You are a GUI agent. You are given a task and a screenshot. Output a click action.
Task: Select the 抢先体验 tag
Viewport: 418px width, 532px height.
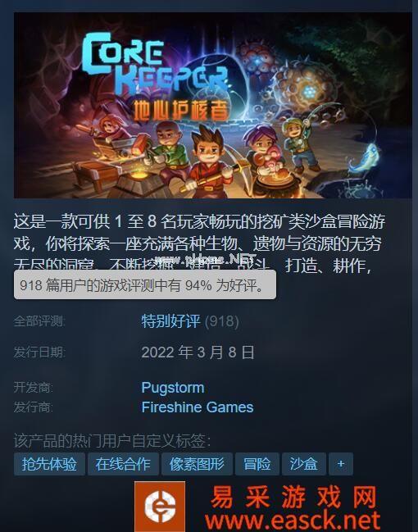pyautogui.click(x=49, y=464)
